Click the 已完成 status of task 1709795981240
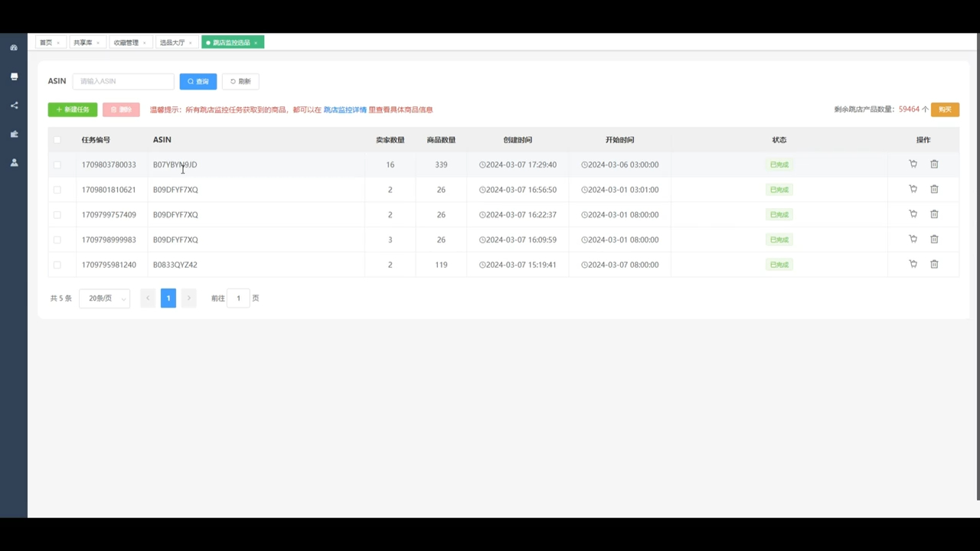Image resolution: width=980 pixels, height=551 pixels. [779, 265]
